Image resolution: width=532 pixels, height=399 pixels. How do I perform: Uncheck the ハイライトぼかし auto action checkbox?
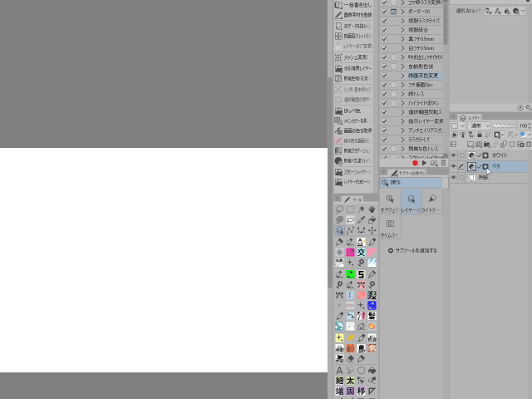(x=384, y=103)
